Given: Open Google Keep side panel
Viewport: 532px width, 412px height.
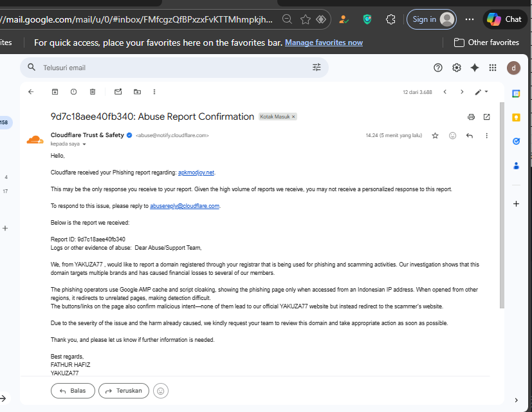Looking at the screenshot, I should 516,118.
